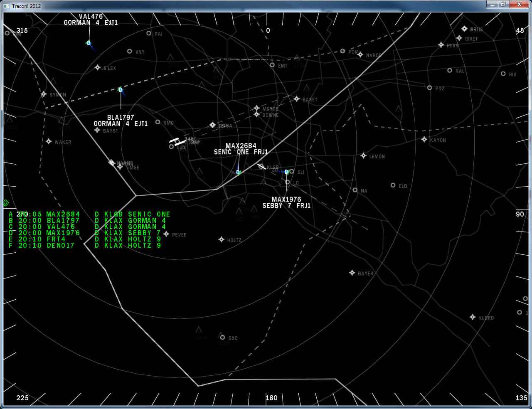
Task: Click the SMO navaid symbol
Action: (158, 122)
